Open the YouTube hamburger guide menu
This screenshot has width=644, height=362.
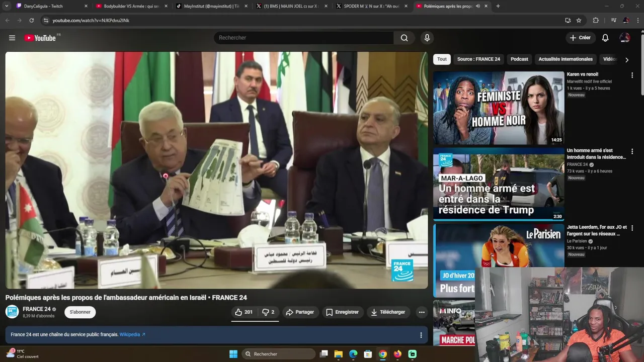tap(12, 38)
